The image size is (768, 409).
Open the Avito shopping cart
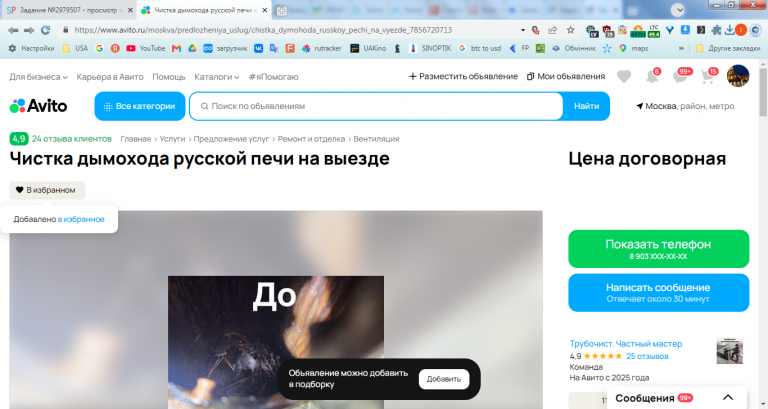pyautogui.click(x=708, y=76)
